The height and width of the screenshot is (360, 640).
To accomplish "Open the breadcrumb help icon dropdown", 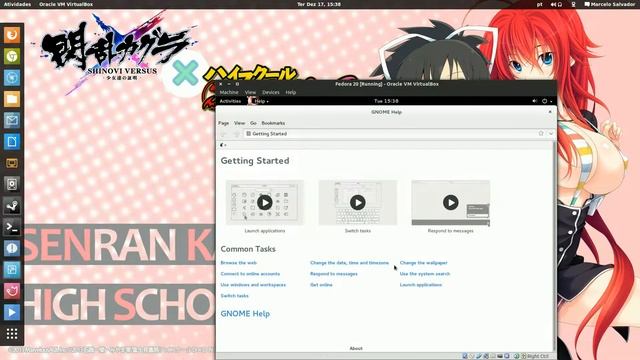I will tap(223, 145).
